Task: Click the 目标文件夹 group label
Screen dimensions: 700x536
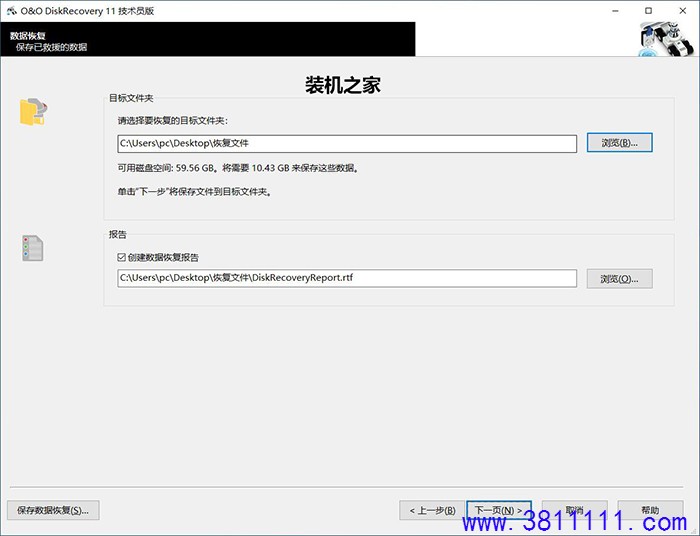Action: 131,98
